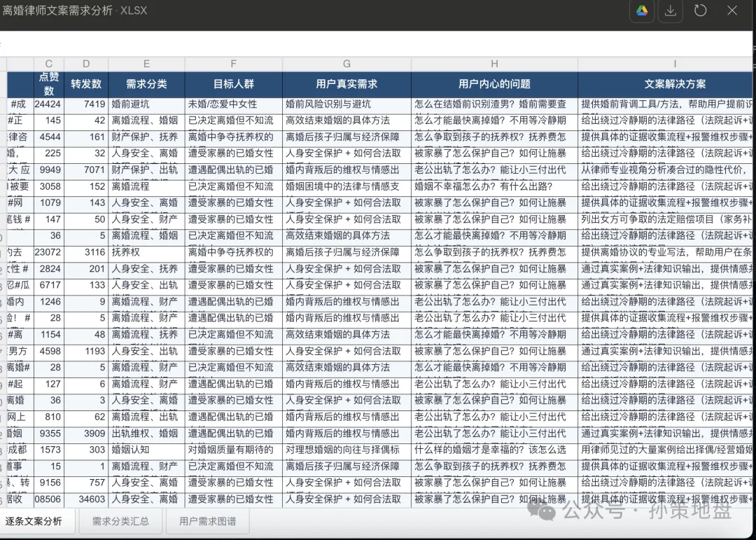Select column G header letter
This screenshot has height=540, width=756.
(x=346, y=64)
